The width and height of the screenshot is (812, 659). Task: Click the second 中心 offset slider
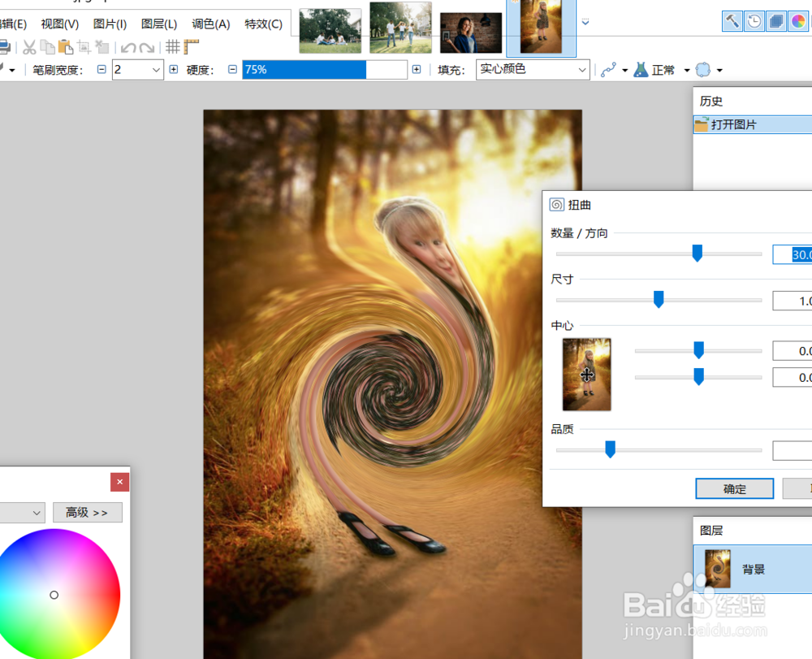click(698, 377)
